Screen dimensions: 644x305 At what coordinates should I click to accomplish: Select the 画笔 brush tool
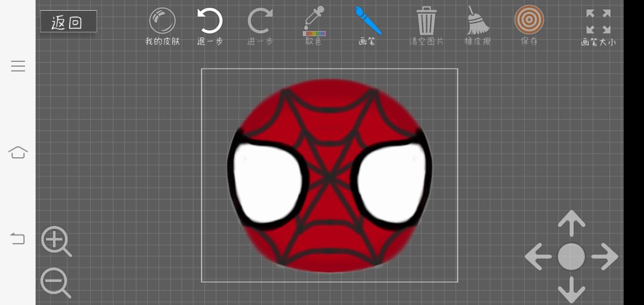368,20
